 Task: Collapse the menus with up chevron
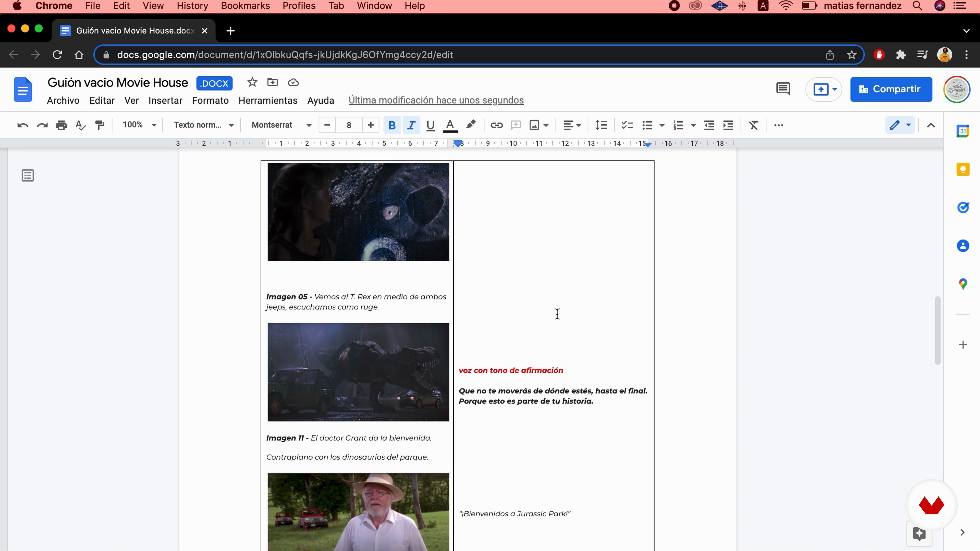click(931, 125)
